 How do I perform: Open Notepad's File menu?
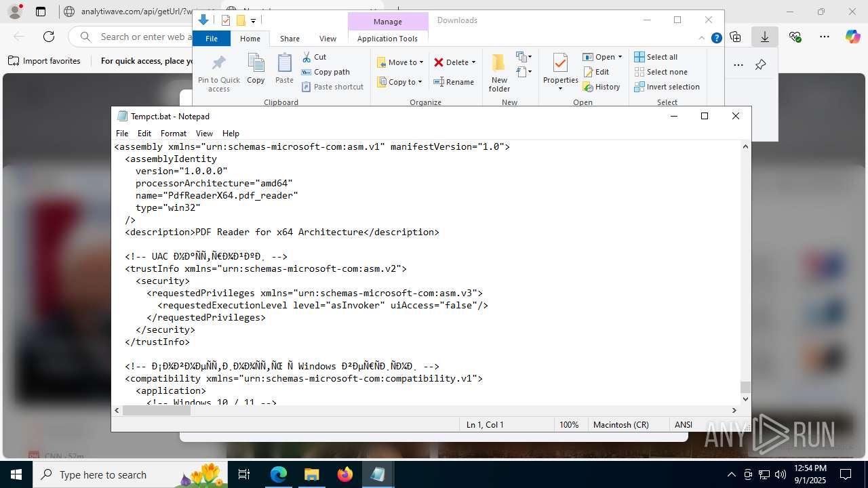pyautogui.click(x=122, y=134)
